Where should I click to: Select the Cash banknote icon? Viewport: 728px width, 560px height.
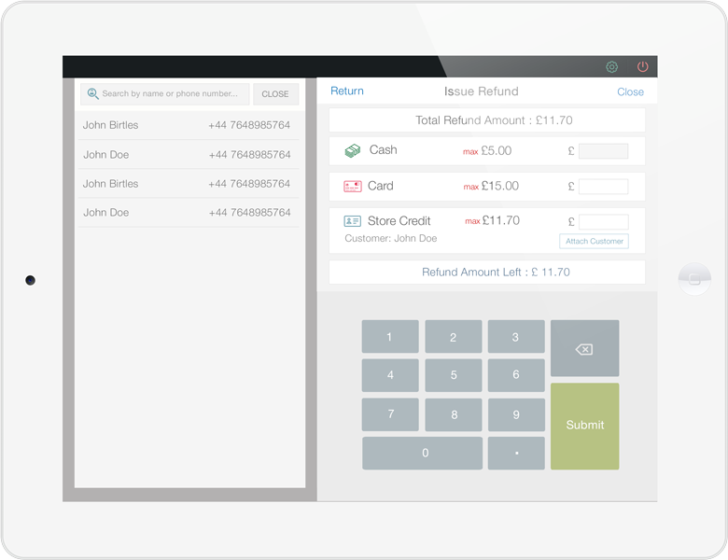[x=352, y=150]
